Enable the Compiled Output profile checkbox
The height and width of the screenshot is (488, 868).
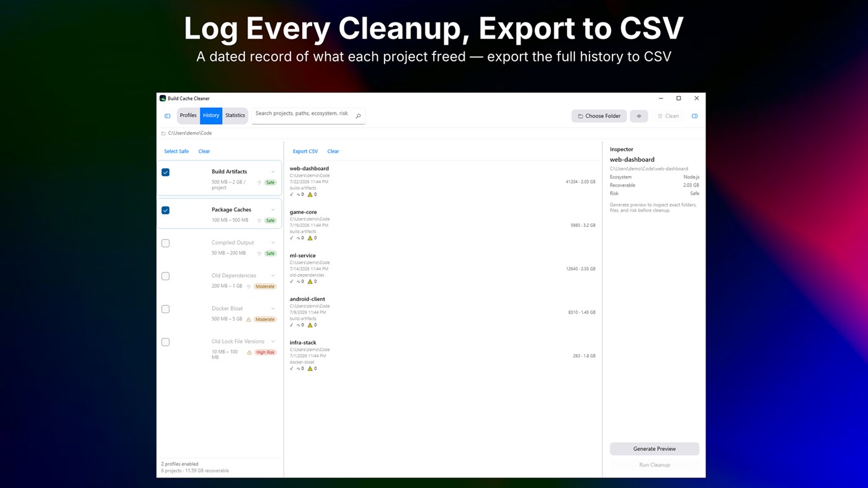(166, 243)
